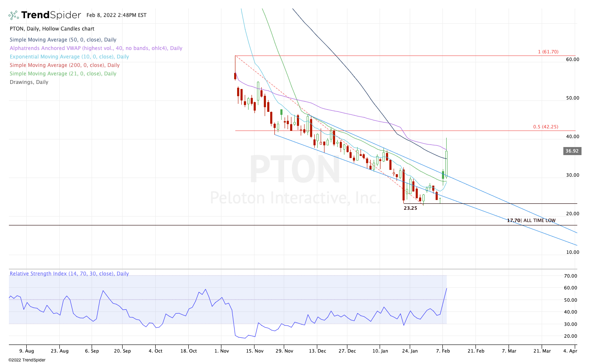
Task: Click 50.00 on the price axis
Action: click(573, 98)
